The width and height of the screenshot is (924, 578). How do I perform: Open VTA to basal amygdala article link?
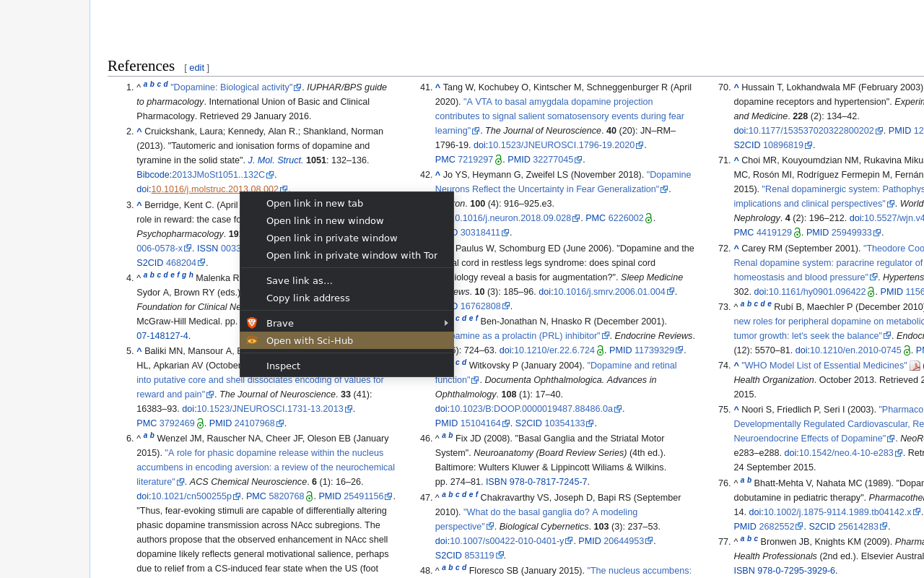click(x=559, y=116)
